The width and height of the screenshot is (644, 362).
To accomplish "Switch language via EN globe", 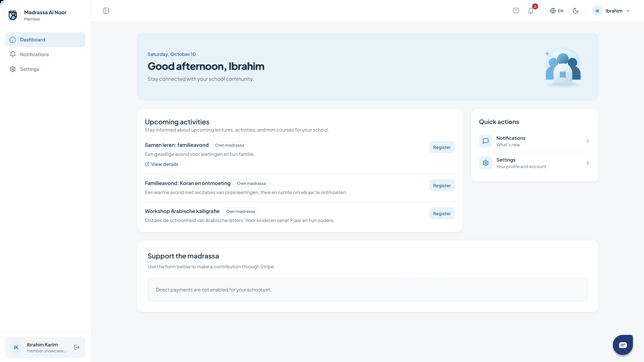I will 556,11.
